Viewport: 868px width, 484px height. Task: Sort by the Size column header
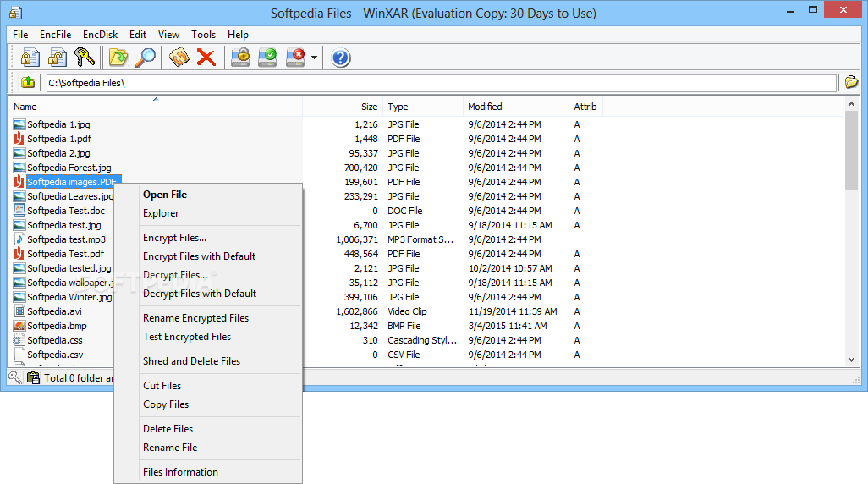point(343,107)
